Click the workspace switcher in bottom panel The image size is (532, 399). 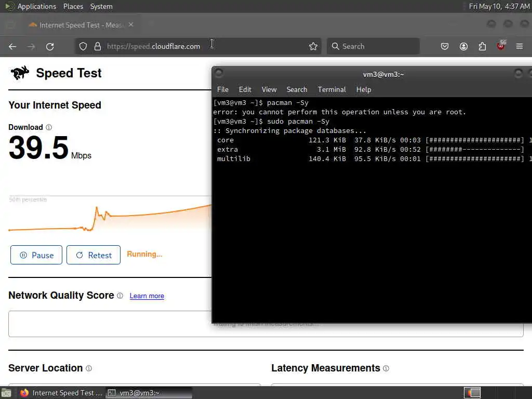coord(472,393)
